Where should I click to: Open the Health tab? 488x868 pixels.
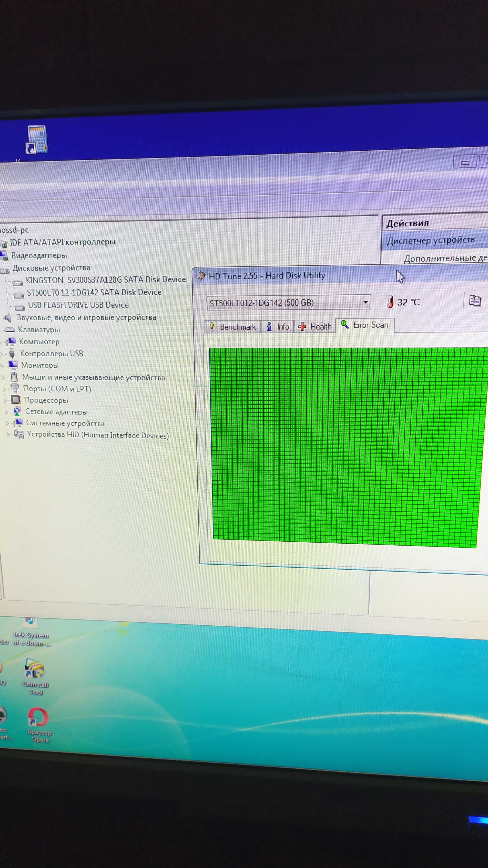point(315,326)
